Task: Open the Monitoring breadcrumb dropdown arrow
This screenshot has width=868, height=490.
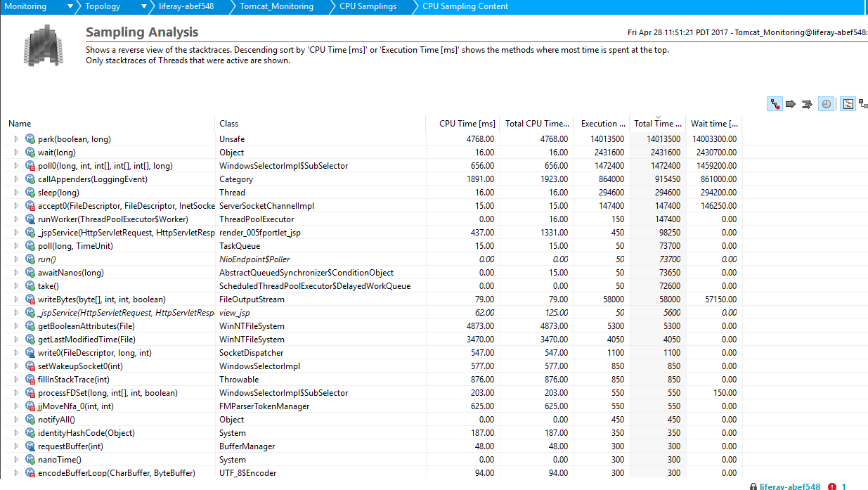Action: (x=70, y=6)
